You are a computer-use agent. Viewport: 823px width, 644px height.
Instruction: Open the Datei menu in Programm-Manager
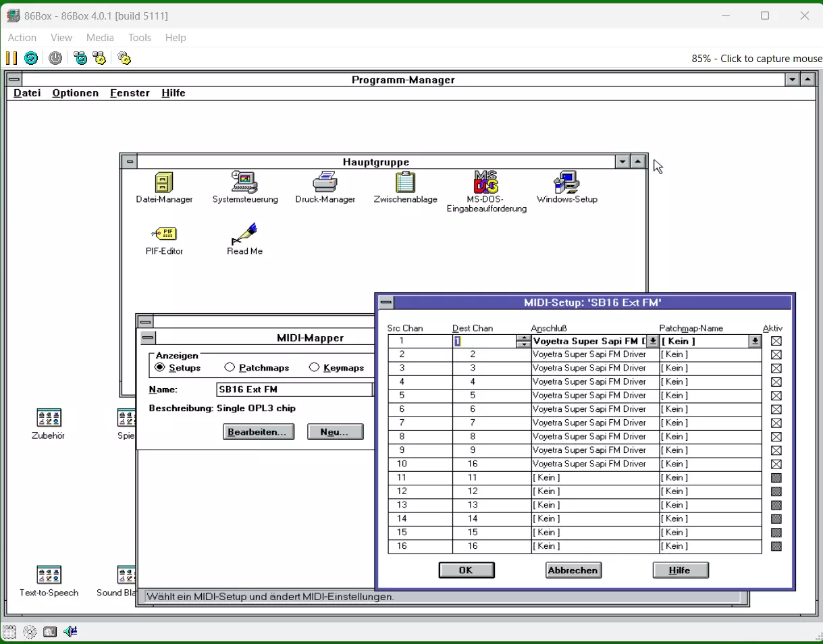click(x=27, y=93)
